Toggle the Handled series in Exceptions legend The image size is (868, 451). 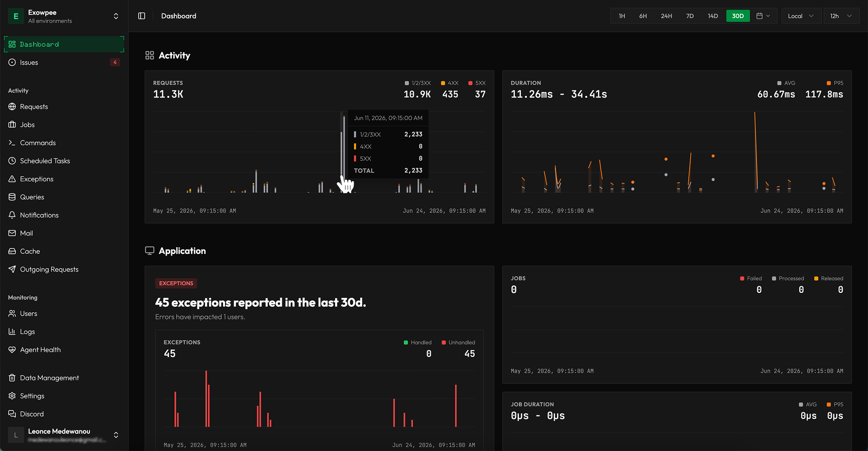(417, 343)
